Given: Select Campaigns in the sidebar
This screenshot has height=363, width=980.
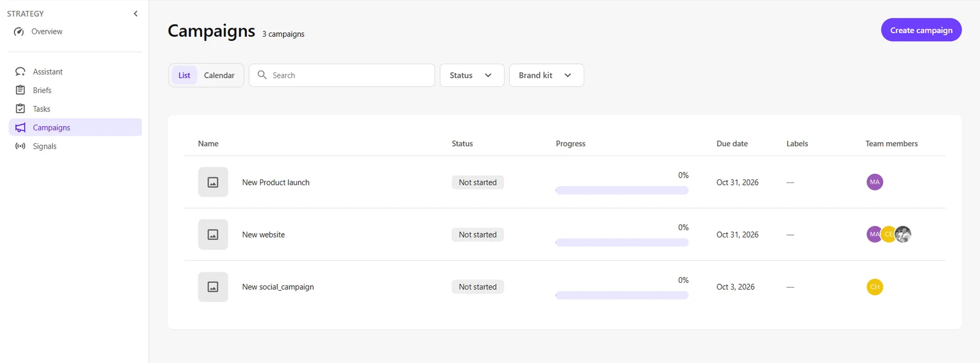Looking at the screenshot, I should (75, 127).
